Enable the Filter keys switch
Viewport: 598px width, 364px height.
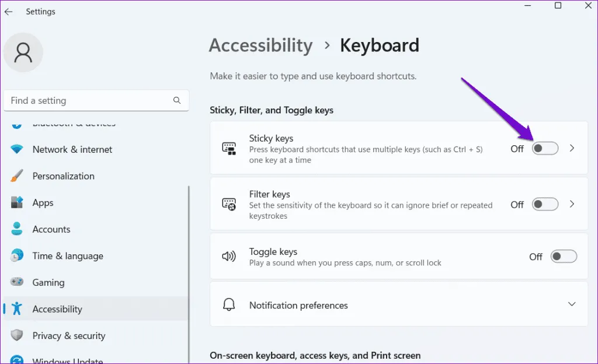[545, 204]
